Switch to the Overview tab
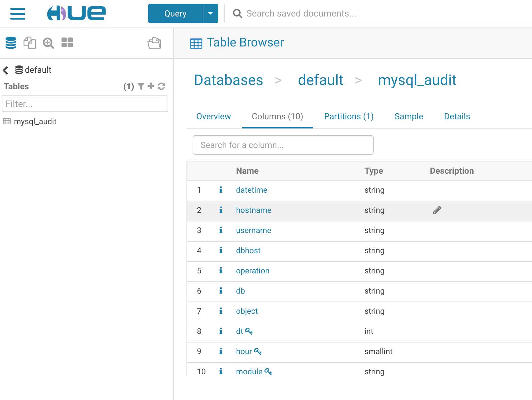 point(213,117)
